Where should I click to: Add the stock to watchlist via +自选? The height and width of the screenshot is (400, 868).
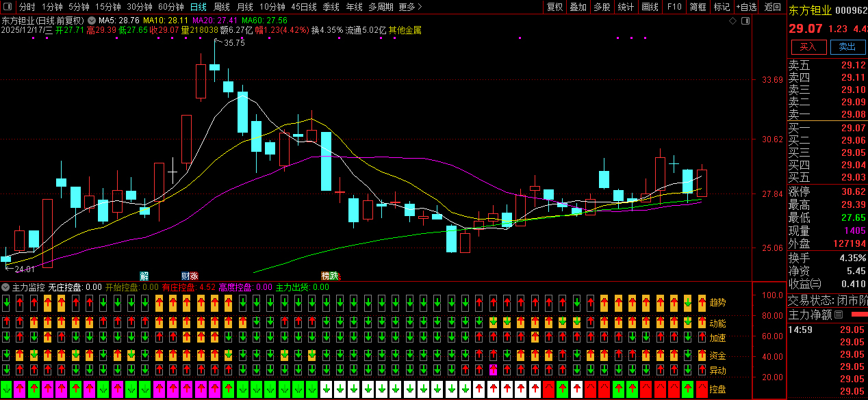tap(746, 7)
